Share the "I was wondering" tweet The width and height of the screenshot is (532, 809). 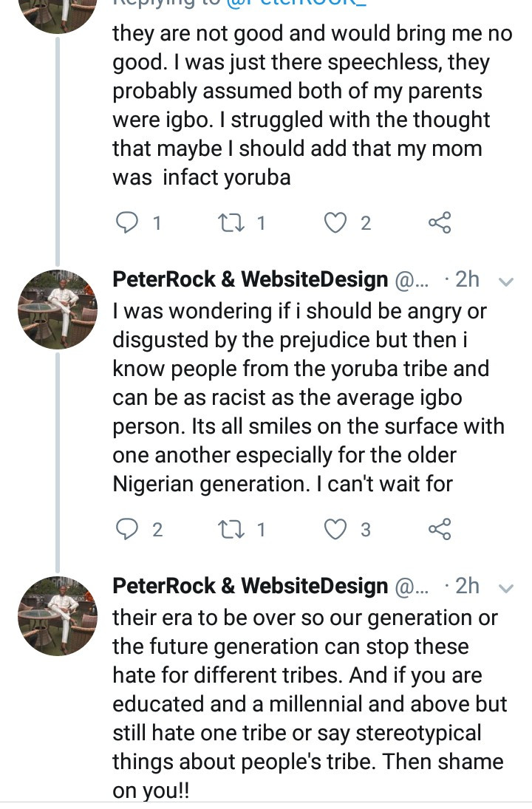(x=440, y=528)
